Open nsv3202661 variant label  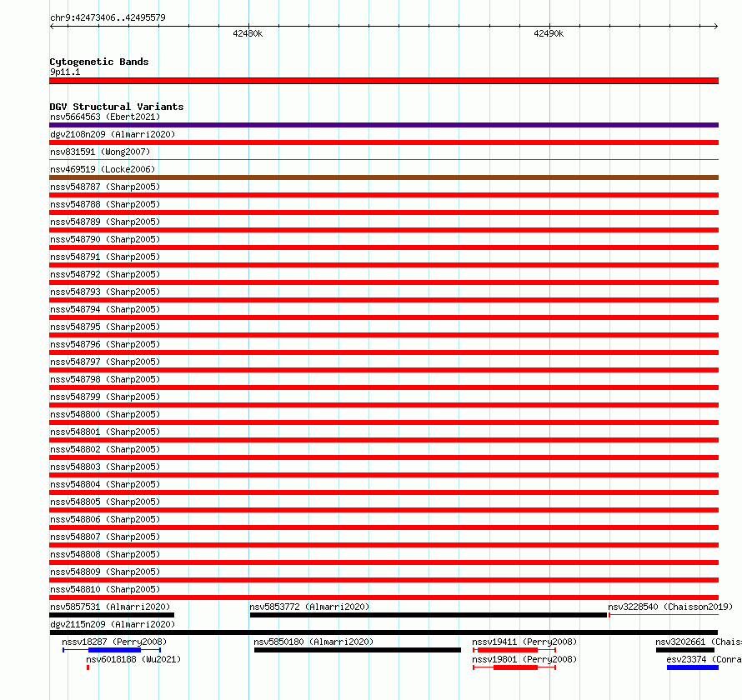[699, 642]
